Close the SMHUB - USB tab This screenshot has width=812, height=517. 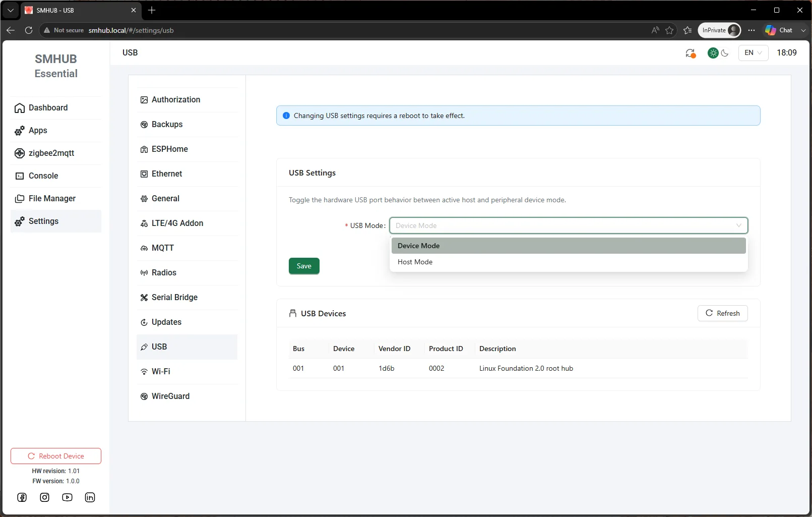[x=134, y=10]
